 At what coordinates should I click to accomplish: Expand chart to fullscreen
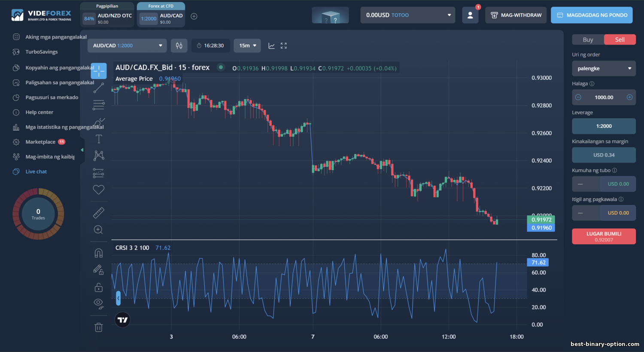[284, 46]
